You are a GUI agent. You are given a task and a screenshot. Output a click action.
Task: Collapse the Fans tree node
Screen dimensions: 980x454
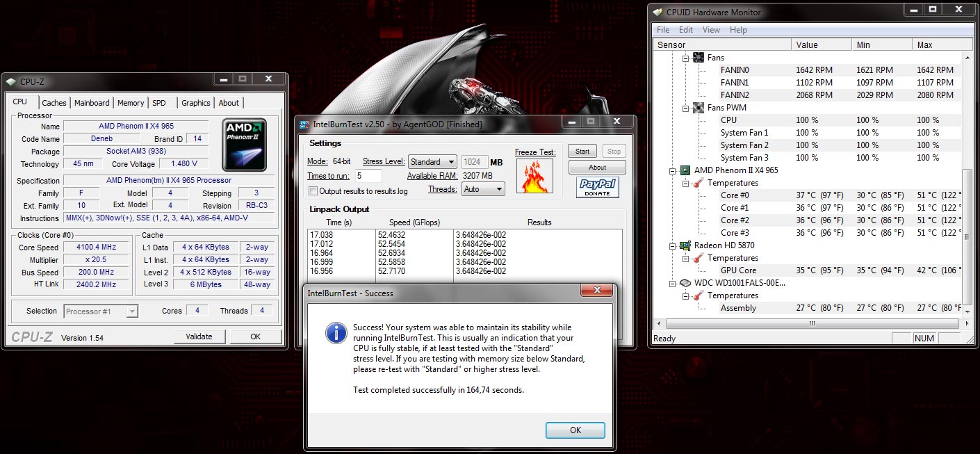point(685,58)
